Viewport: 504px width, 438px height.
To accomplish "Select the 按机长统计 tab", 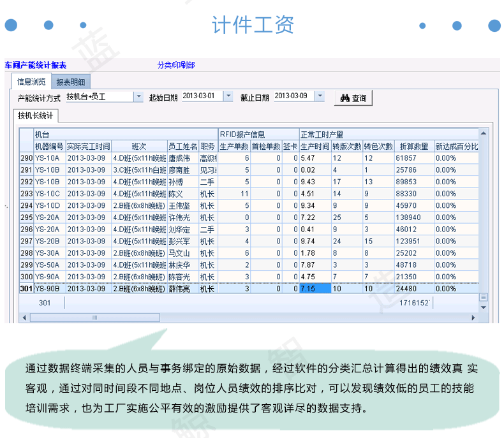I will 35,115.
